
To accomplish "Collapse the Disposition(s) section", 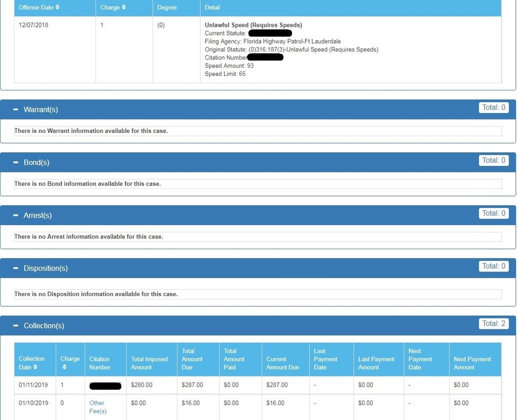I will (16, 268).
